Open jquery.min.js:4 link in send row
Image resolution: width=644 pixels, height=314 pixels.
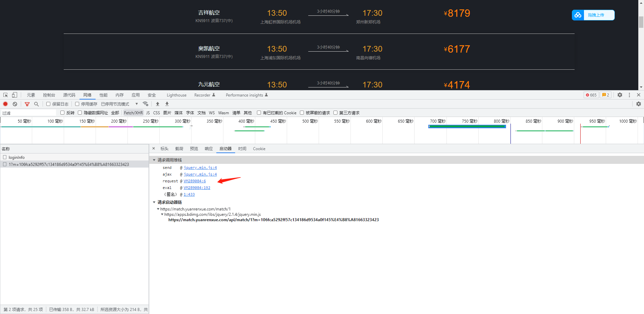click(x=200, y=168)
